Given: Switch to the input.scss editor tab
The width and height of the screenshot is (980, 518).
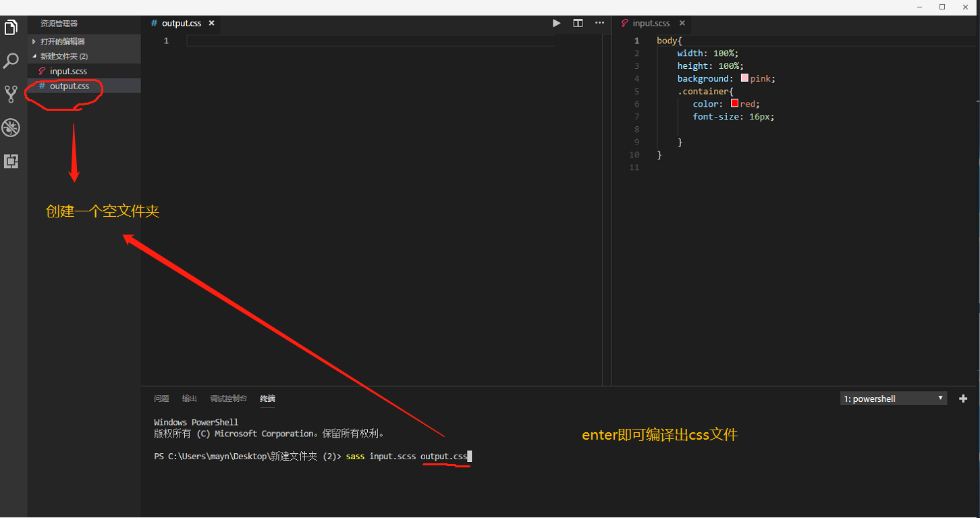Looking at the screenshot, I should [x=651, y=23].
